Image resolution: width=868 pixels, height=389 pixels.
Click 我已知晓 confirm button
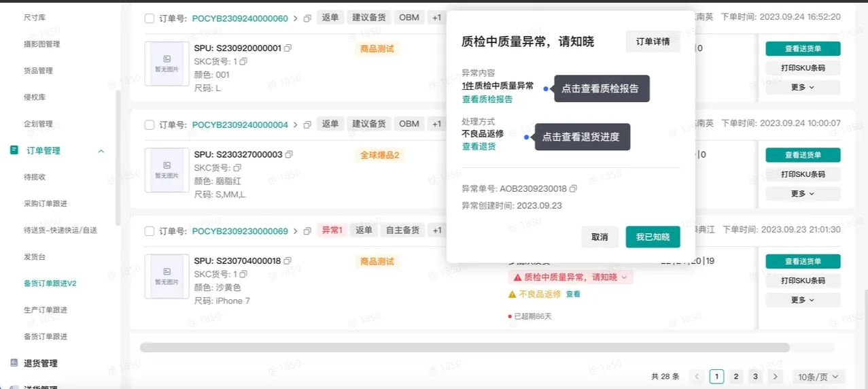pos(653,237)
